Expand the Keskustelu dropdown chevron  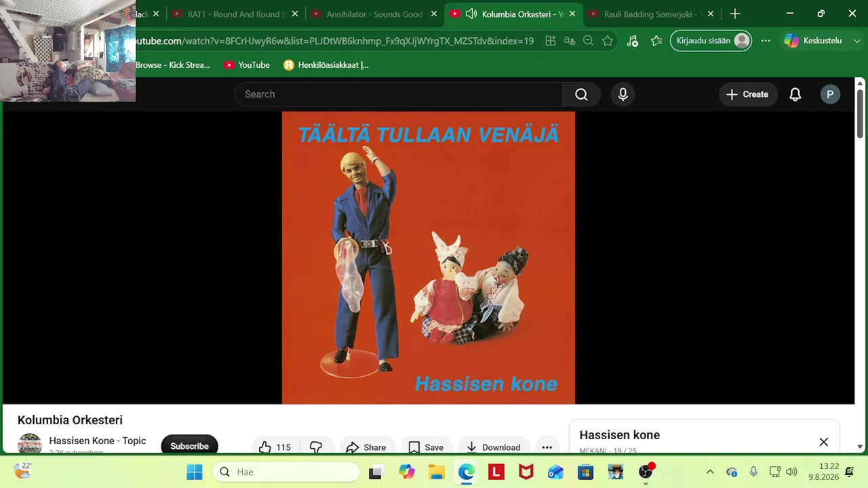[x=856, y=41]
